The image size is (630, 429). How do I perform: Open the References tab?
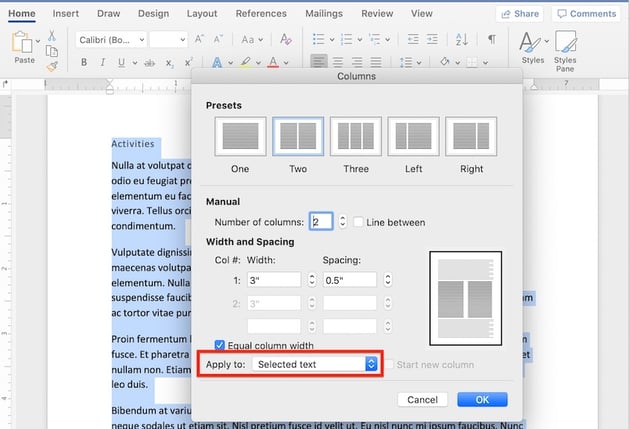click(261, 14)
